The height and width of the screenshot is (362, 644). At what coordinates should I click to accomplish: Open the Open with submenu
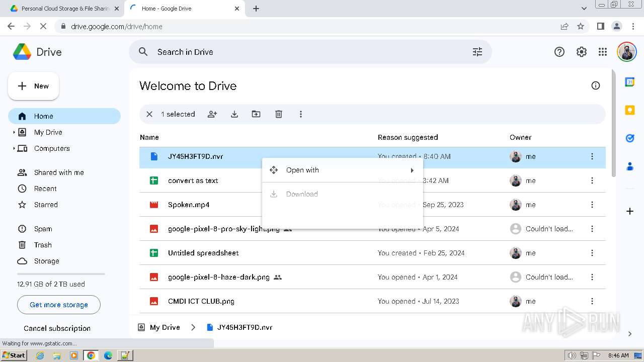pos(343,170)
